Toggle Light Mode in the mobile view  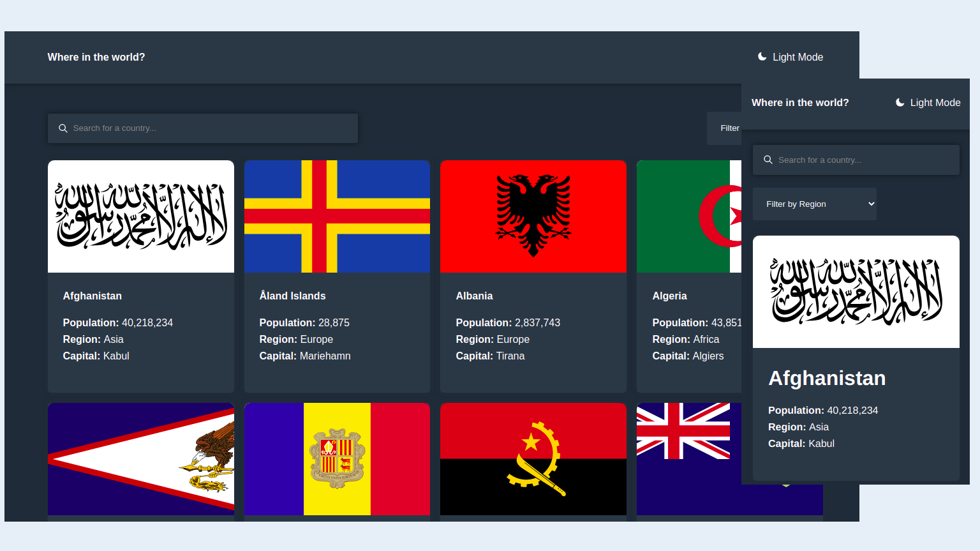point(928,102)
